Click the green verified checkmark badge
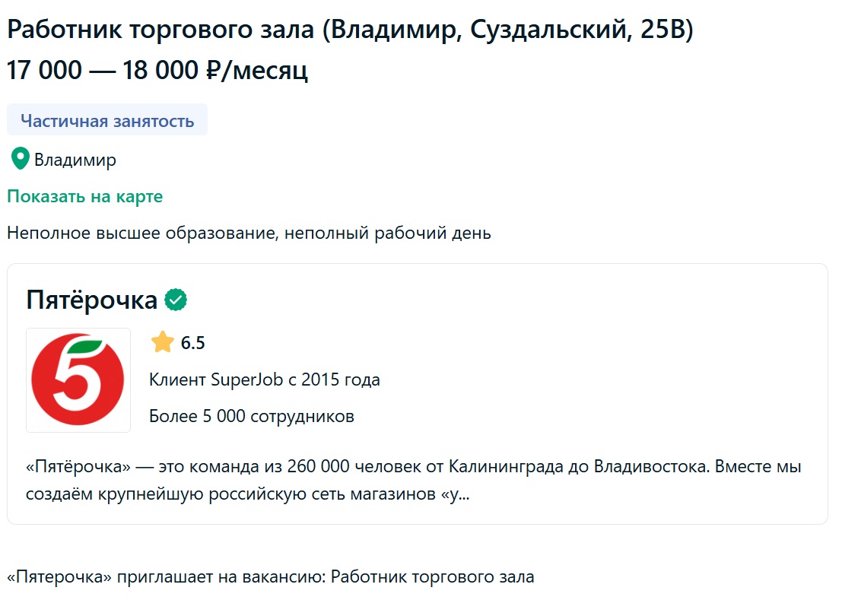 pyautogui.click(x=176, y=300)
